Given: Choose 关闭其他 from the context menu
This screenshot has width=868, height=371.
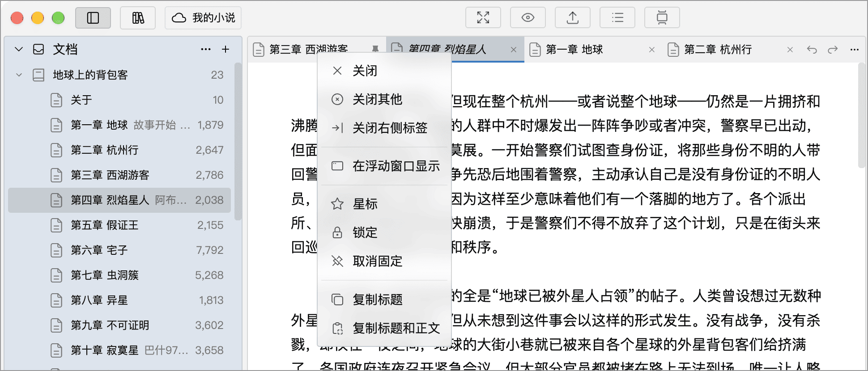Looking at the screenshot, I should point(384,99).
